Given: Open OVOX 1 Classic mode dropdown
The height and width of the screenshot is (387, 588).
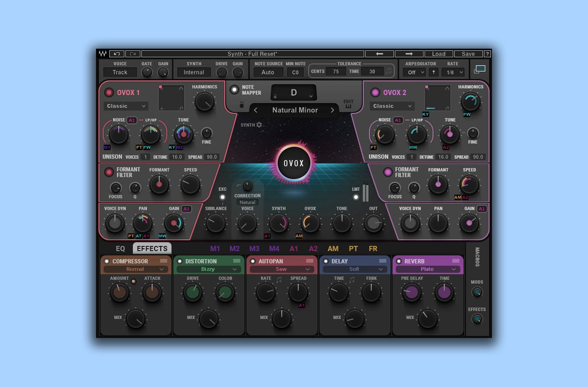Looking at the screenshot, I should (126, 106).
